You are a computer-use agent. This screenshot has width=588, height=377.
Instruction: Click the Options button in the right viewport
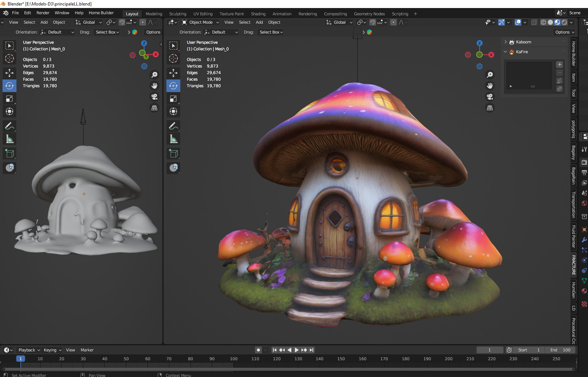(564, 32)
